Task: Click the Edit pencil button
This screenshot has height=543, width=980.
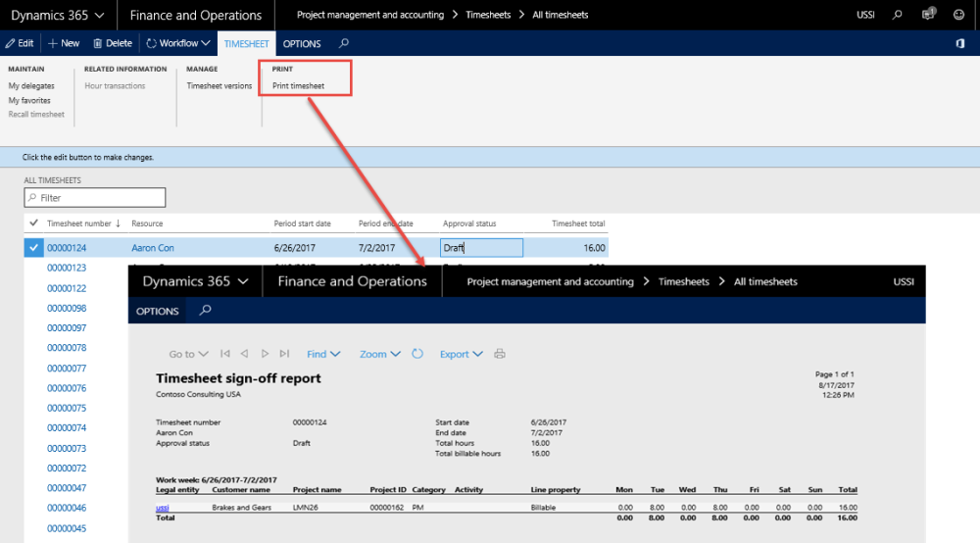Action: (20, 43)
